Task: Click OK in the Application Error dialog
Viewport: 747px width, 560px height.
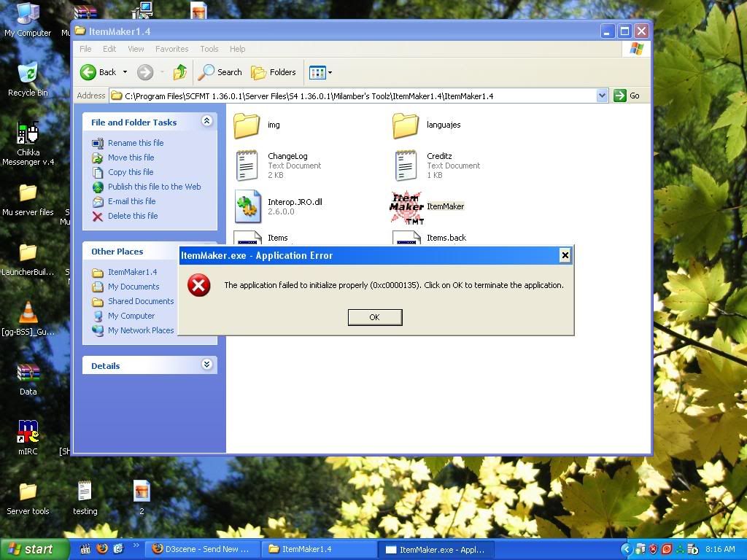Action: tap(374, 317)
